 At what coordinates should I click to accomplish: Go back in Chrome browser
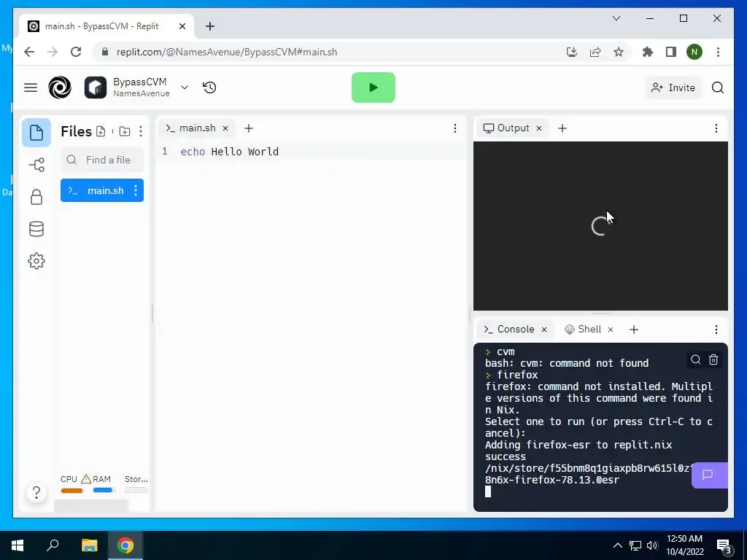(x=29, y=52)
